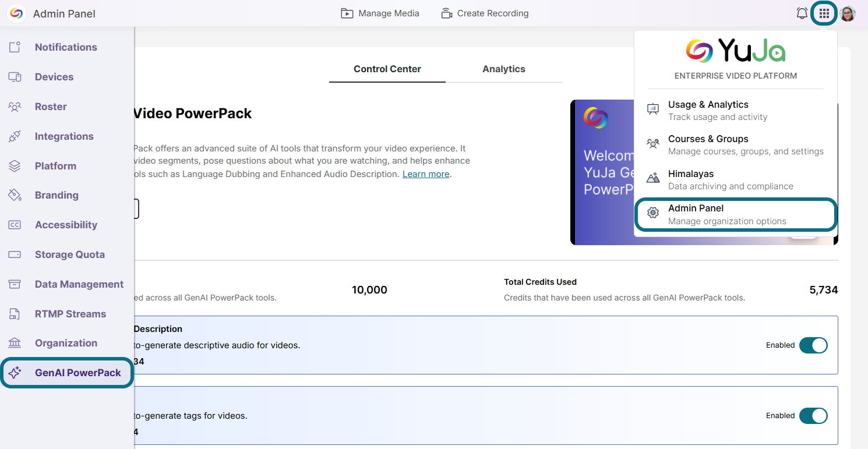Image resolution: width=868 pixels, height=449 pixels.
Task: Click the Usage & Analytics chart icon
Action: [x=653, y=109]
